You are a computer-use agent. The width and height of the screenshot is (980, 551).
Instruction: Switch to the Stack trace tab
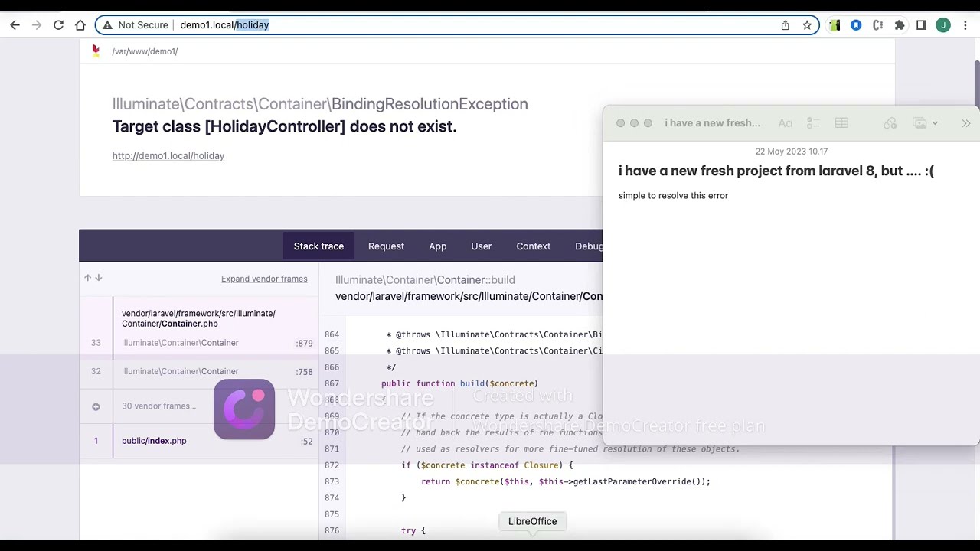318,246
